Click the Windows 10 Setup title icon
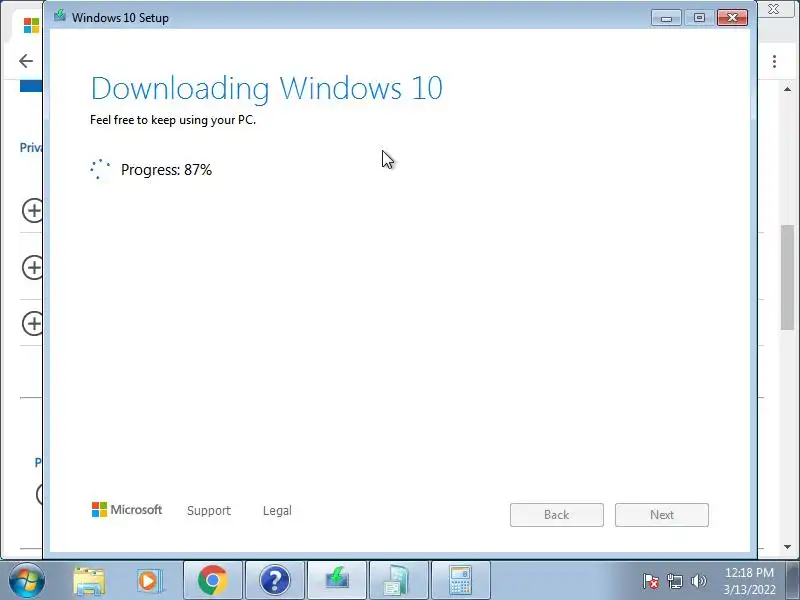 [x=60, y=16]
